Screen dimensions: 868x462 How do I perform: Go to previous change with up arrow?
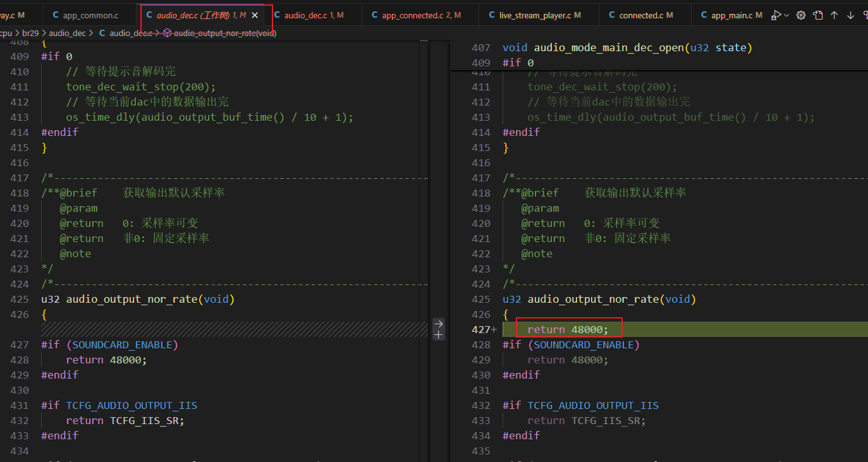pos(834,15)
